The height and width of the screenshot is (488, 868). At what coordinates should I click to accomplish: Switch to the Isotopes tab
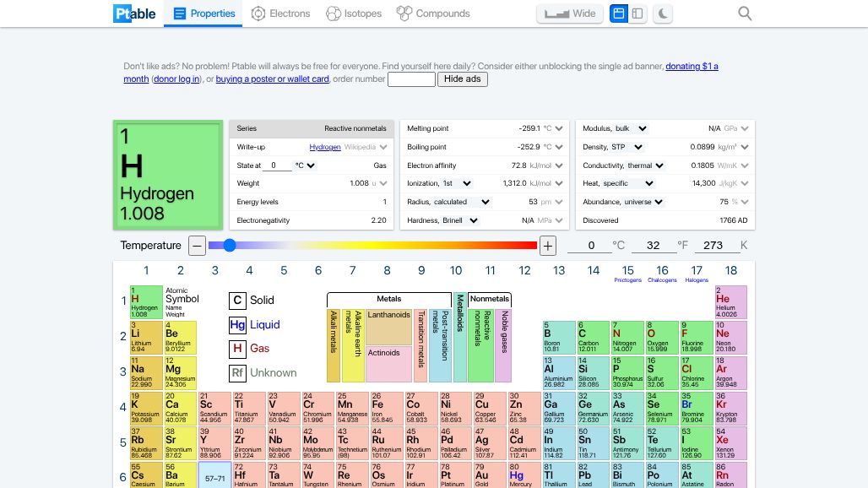[354, 14]
